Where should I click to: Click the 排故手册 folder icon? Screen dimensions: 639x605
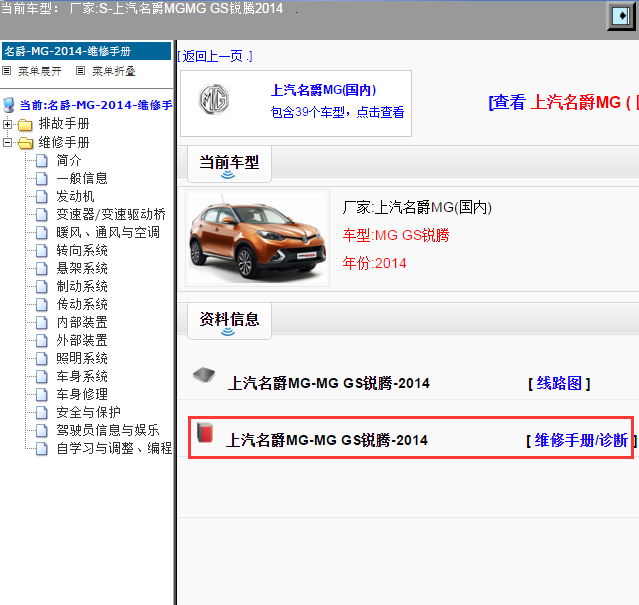point(25,124)
